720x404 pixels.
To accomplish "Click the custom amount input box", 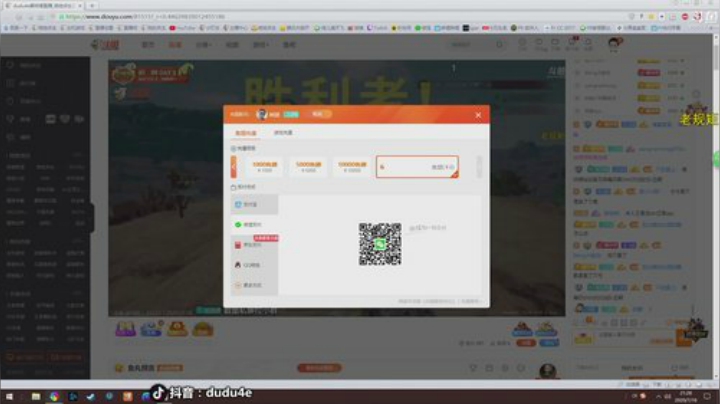I will click(417, 167).
